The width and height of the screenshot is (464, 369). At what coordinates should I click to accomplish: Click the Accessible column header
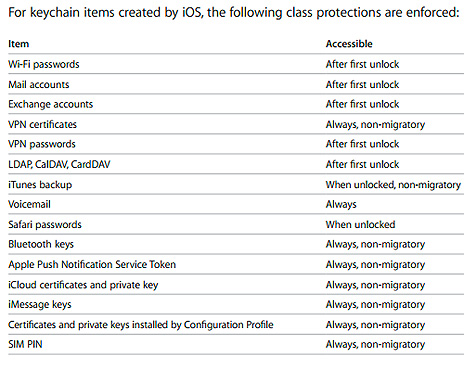click(x=349, y=44)
